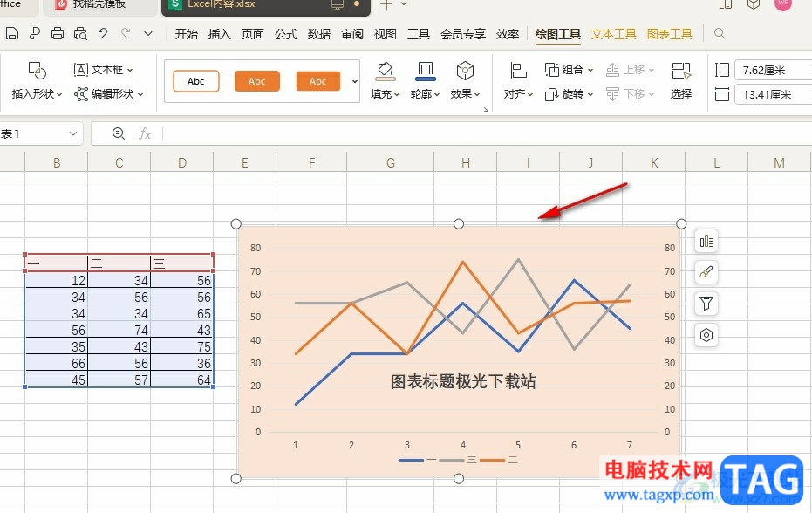Click the 上移 bring forward button
This screenshot has height=513, width=812.
click(630, 70)
